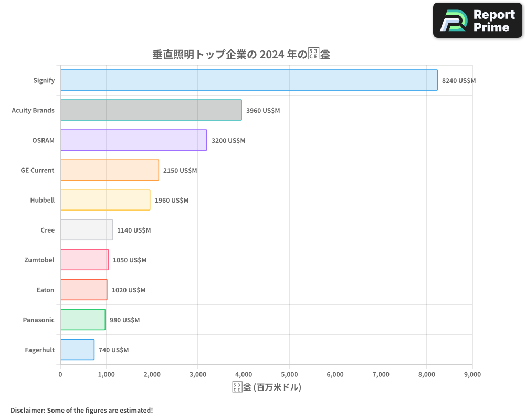Click the Report Prime logo
The image size is (525, 420).
(477, 20)
